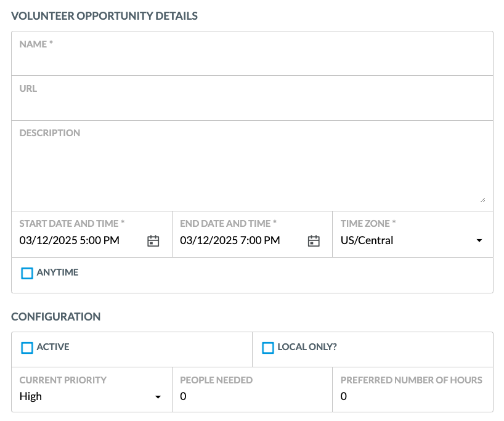This screenshot has width=504, height=421.
Task: Open the end date calendar picker icon
Action: pyautogui.click(x=314, y=240)
